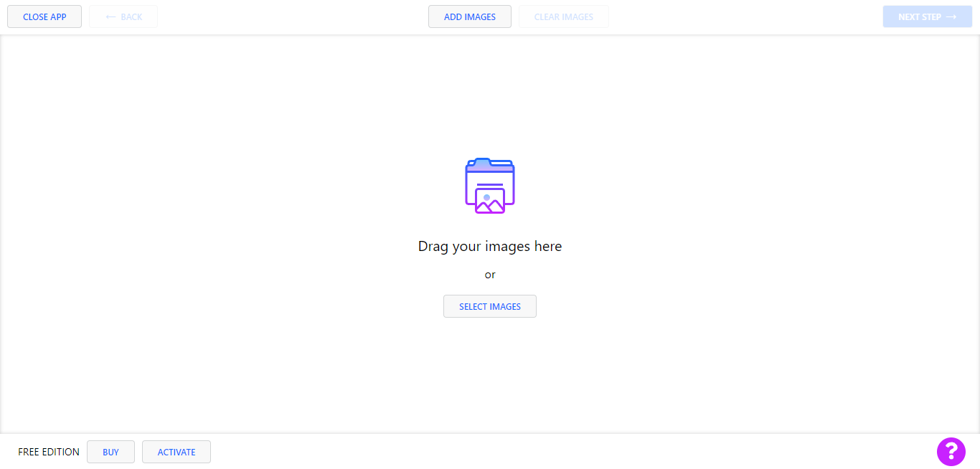
Task: Click the "Drag your images here" text
Action: (490, 246)
